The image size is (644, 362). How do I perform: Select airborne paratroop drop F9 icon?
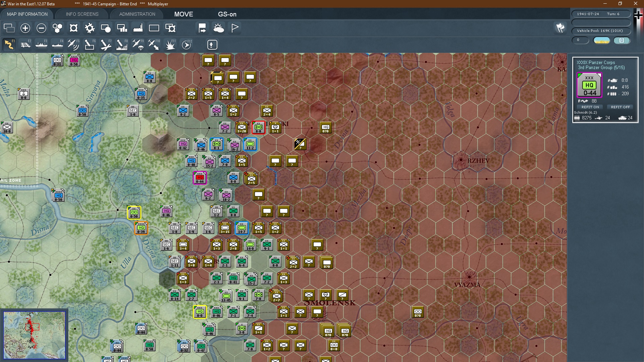138,45
